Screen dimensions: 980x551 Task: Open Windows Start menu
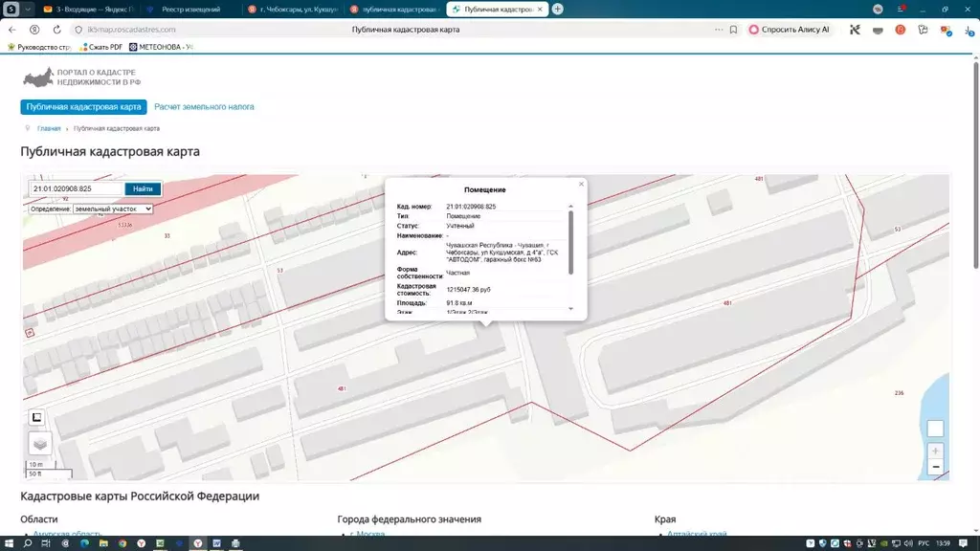pos(9,543)
